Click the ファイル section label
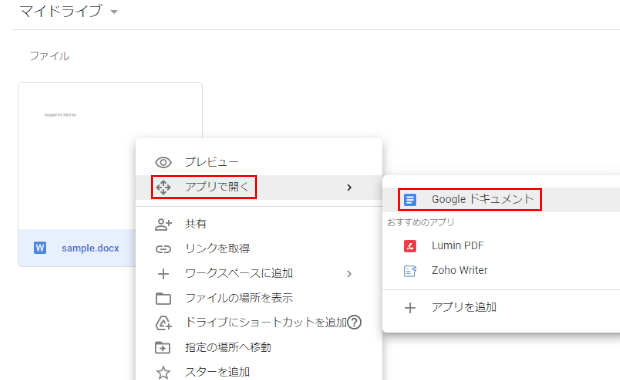This screenshot has height=380, width=620. click(x=50, y=56)
